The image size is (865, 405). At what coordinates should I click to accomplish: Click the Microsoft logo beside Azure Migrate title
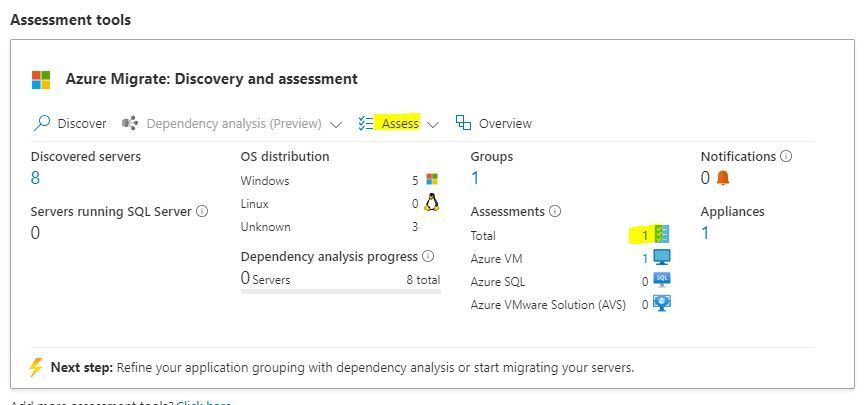[41, 79]
